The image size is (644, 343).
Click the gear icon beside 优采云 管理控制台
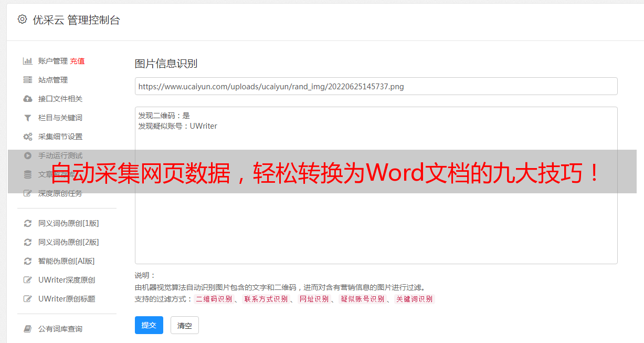[22, 19]
